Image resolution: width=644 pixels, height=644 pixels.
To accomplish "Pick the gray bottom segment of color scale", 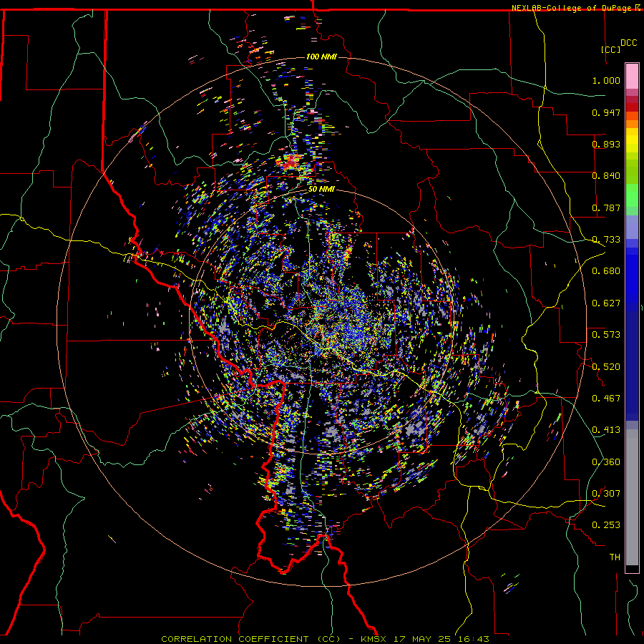I will point(632,497).
